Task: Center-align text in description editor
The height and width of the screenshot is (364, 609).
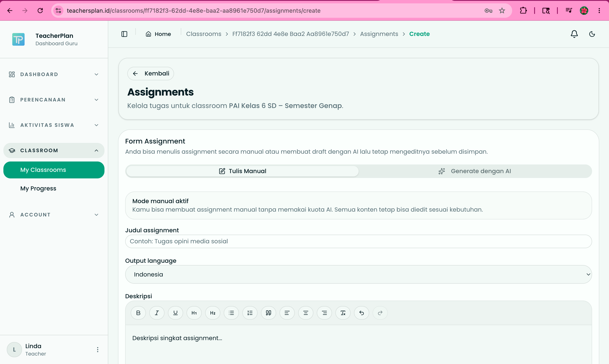Action: coord(306,313)
